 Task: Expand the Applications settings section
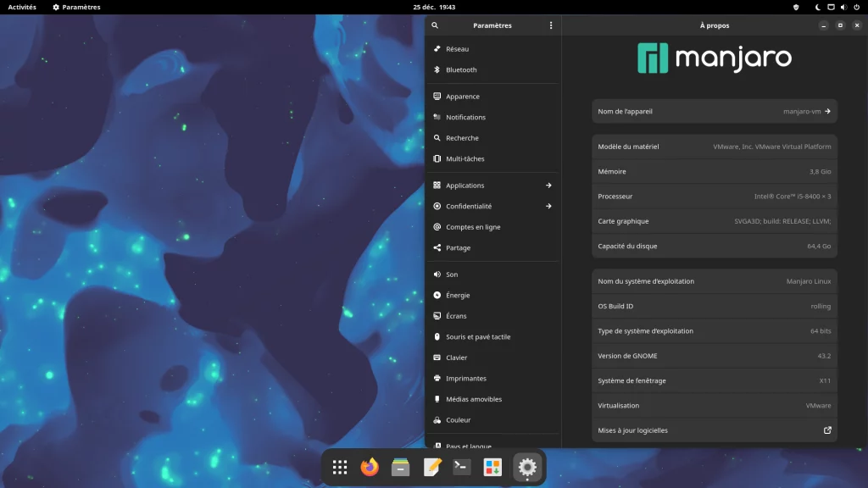(492, 186)
